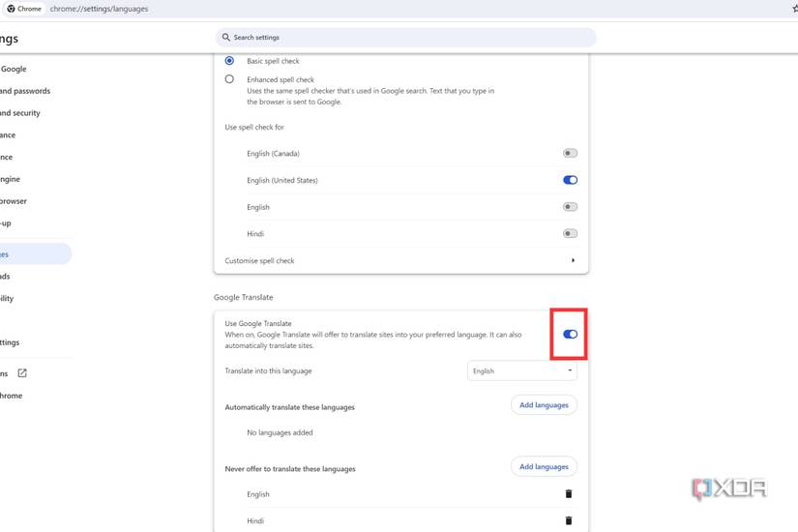The height and width of the screenshot is (532, 798).
Task: Open security sidebar settings section
Action: (20, 113)
